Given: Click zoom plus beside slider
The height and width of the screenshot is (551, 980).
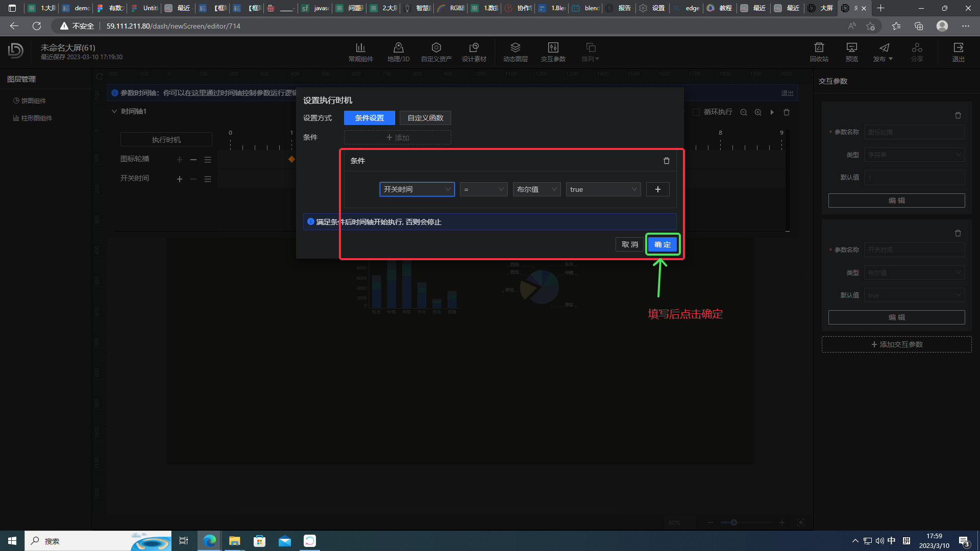Looking at the screenshot, I should click(781, 522).
